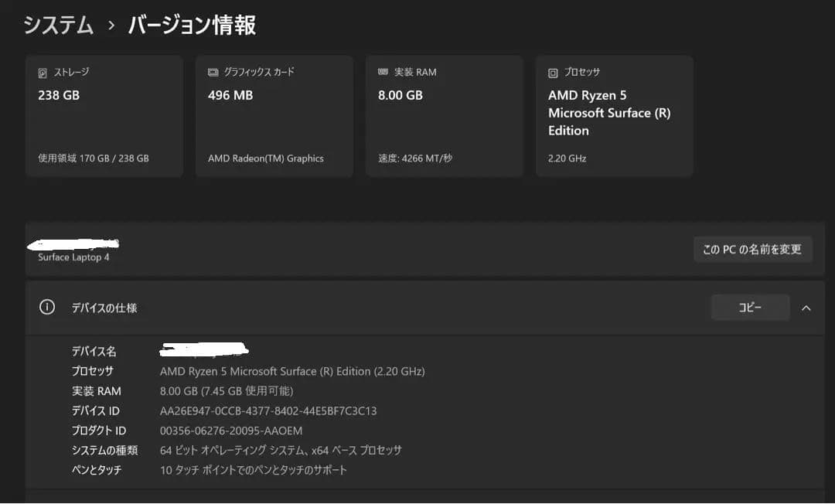This screenshot has width=835, height=504.
Task: Click the 238 GB storage summary card
Action: click(104, 114)
